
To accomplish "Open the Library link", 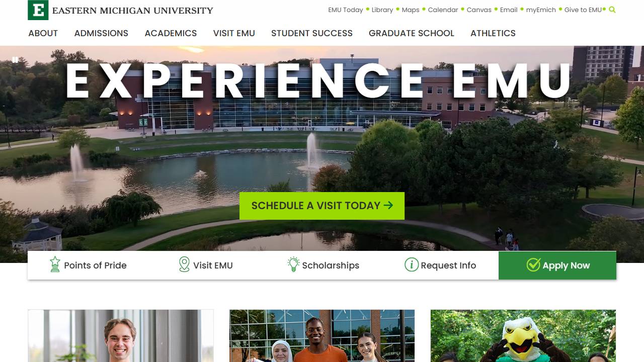I will 382,10.
